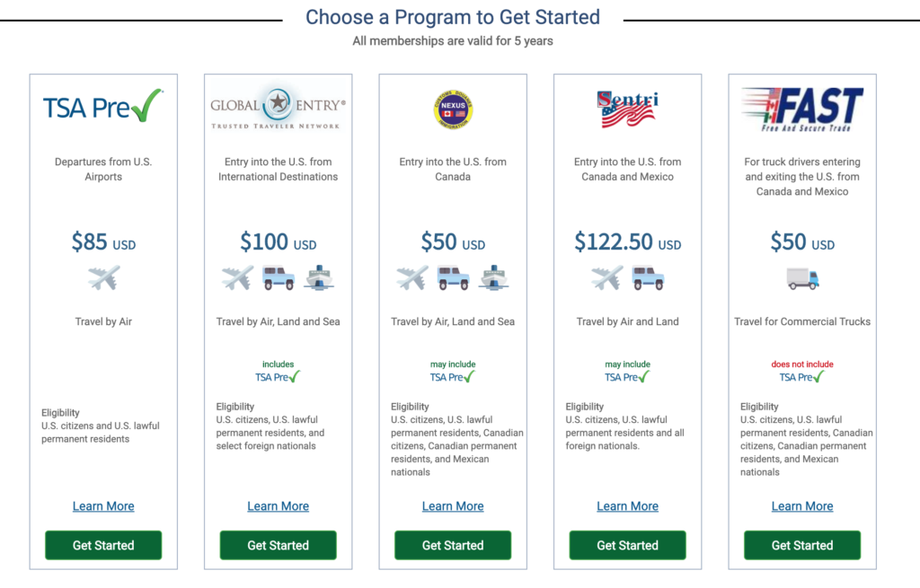Click the TSA Pre✓ logo in first card
920x588 pixels.
[x=103, y=106]
